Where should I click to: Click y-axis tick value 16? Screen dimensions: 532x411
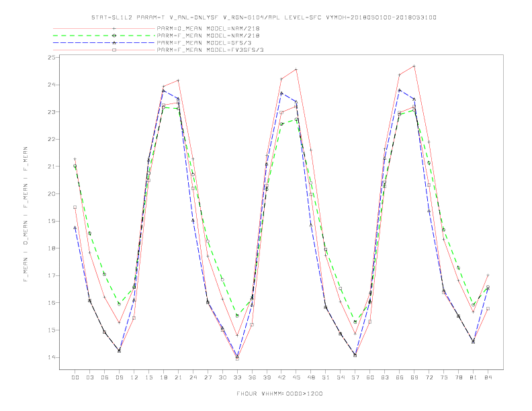pos(51,303)
